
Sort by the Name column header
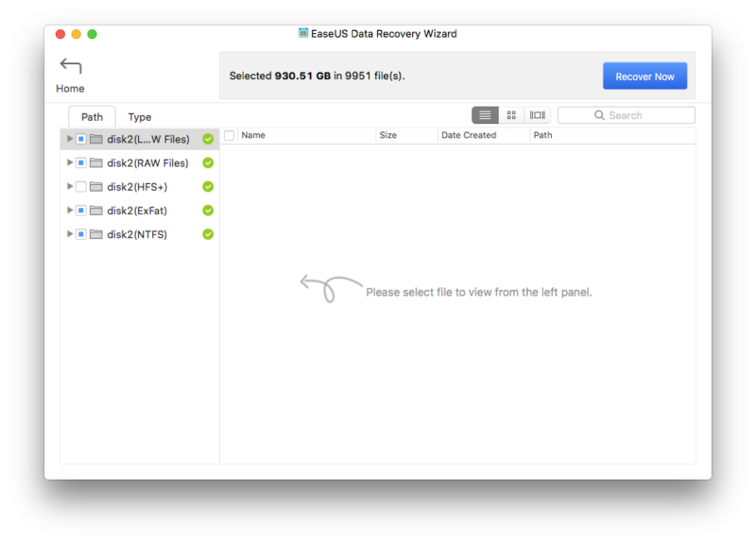253,135
